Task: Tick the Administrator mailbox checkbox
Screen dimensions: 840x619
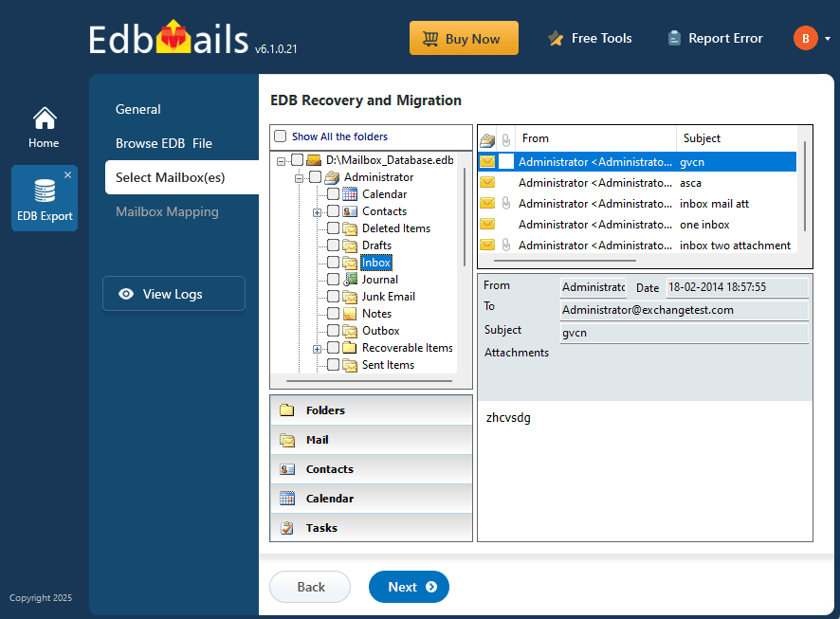Action: click(316, 176)
